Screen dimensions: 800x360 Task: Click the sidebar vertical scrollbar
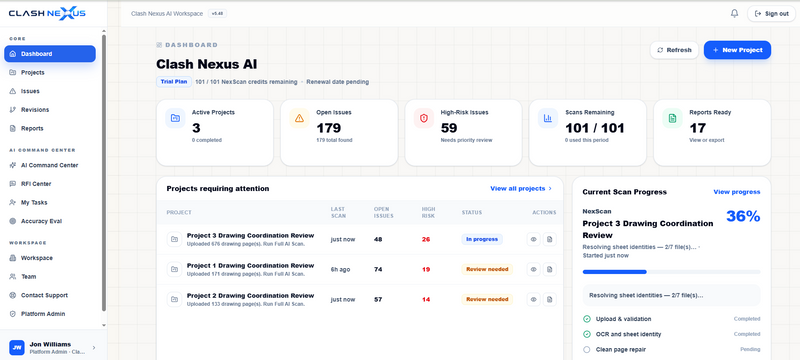click(104, 173)
